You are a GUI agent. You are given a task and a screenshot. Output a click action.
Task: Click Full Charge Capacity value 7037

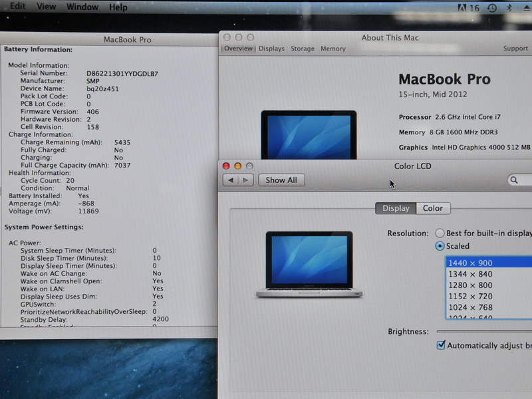(x=122, y=165)
